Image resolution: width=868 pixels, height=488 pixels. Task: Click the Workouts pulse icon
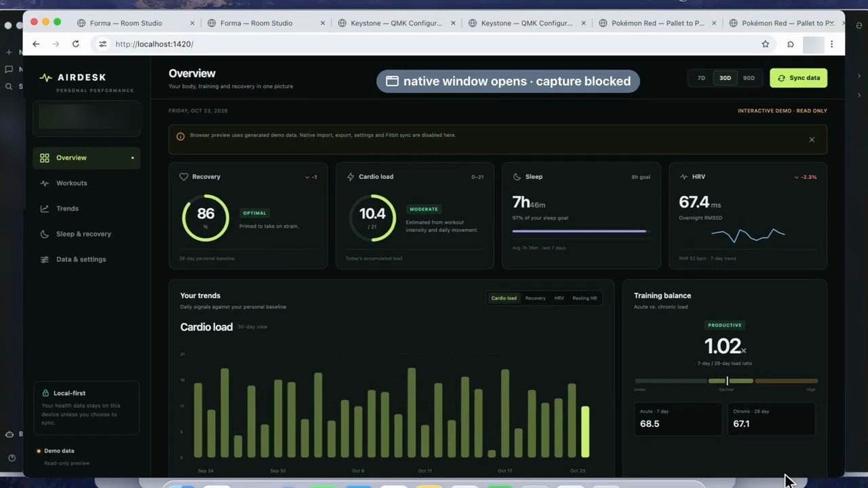click(x=45, y=183)
